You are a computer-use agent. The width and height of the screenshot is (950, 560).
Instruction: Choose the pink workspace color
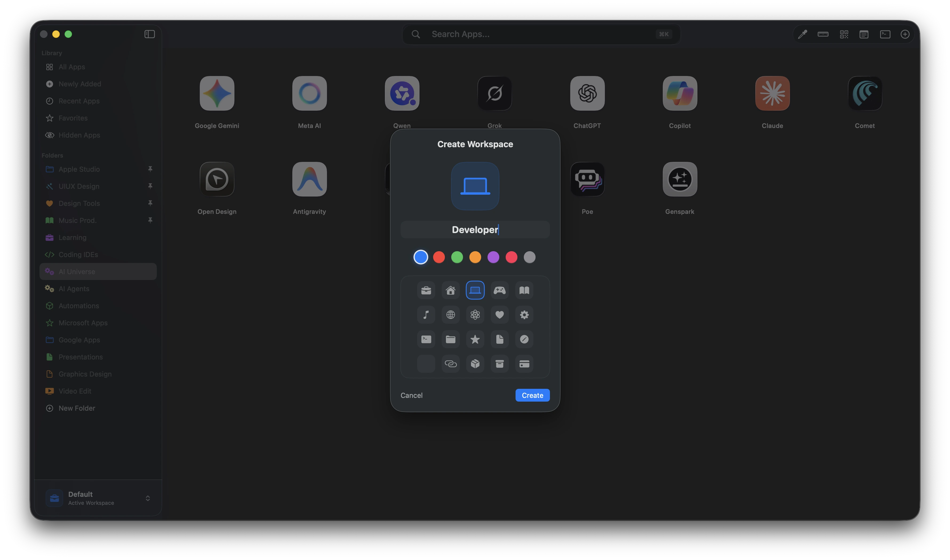pos(512,257)
